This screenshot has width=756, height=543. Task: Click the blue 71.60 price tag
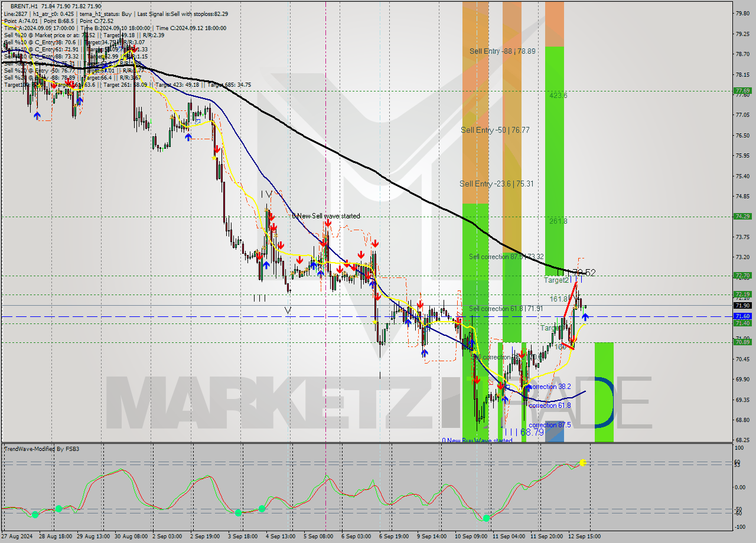(x=742, y=316)
